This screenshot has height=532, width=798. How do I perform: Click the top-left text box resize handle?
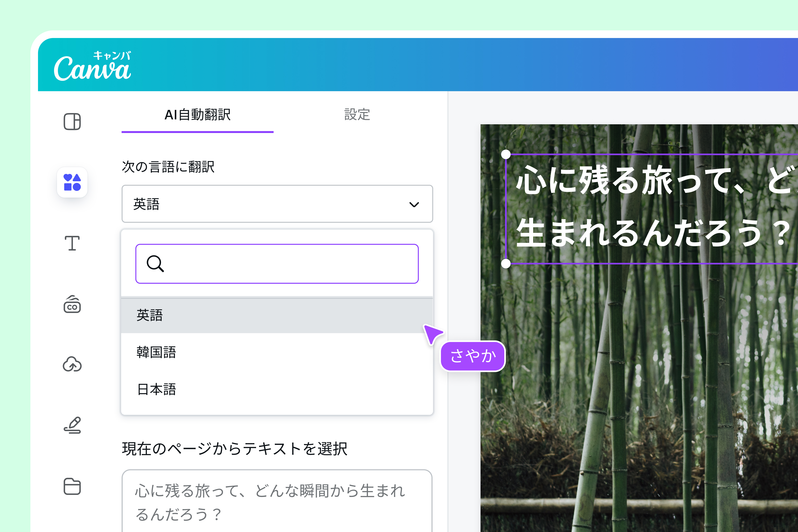tap(506, 154)
